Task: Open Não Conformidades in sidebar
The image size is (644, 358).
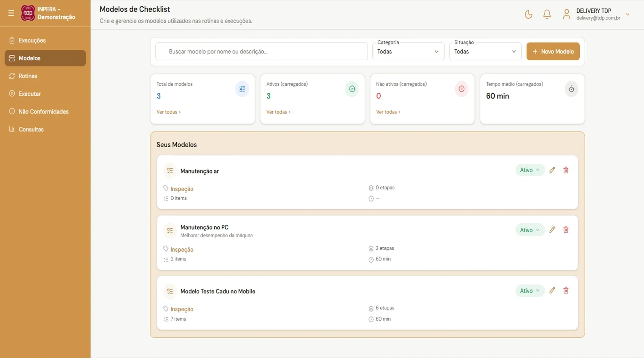Action: (45, 111)
